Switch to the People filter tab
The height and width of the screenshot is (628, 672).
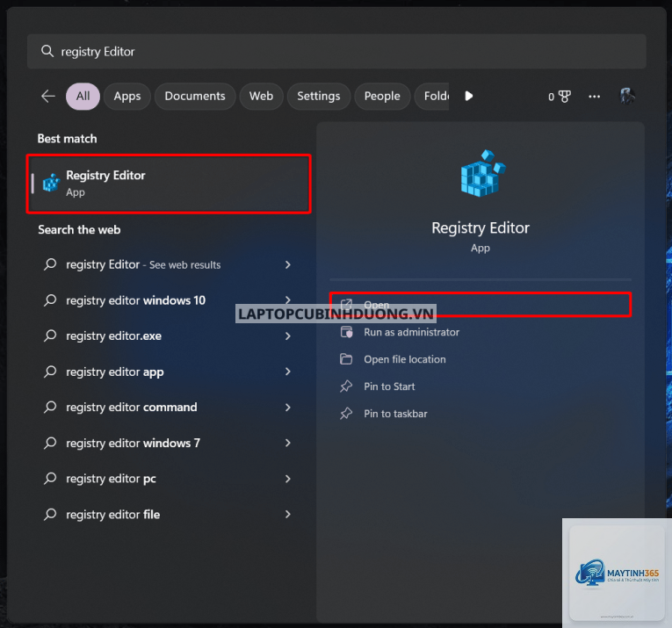click(382, 96)
